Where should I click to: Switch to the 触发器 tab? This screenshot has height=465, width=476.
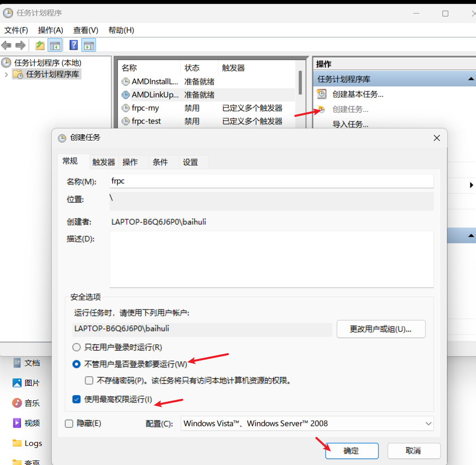[x=103, y=162]
